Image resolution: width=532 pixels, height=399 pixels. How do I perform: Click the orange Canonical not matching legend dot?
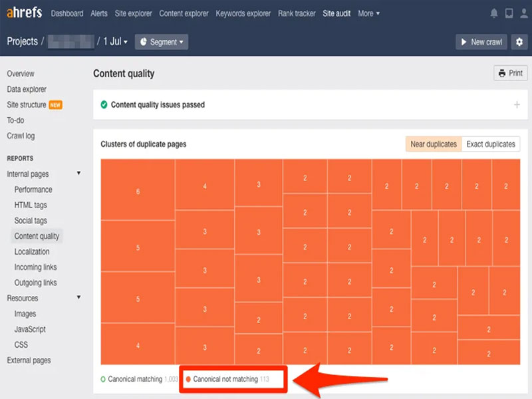point(188,379)
